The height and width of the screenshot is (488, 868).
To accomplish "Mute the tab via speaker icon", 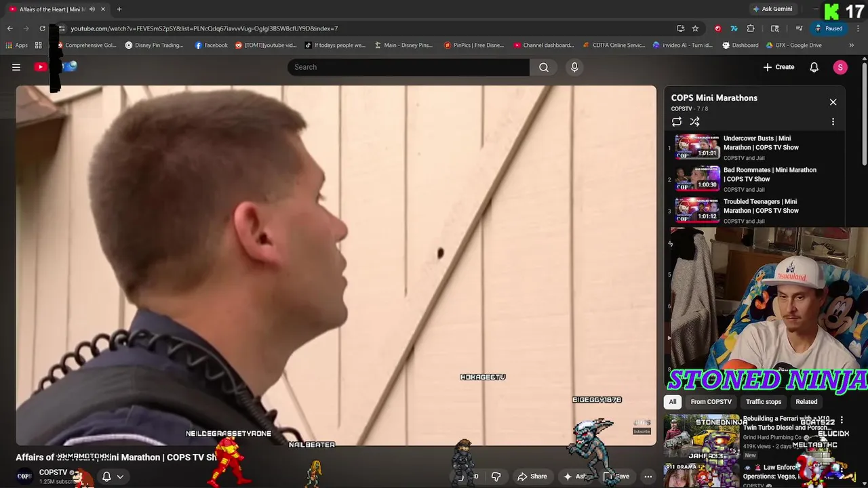I will (92, 9).
